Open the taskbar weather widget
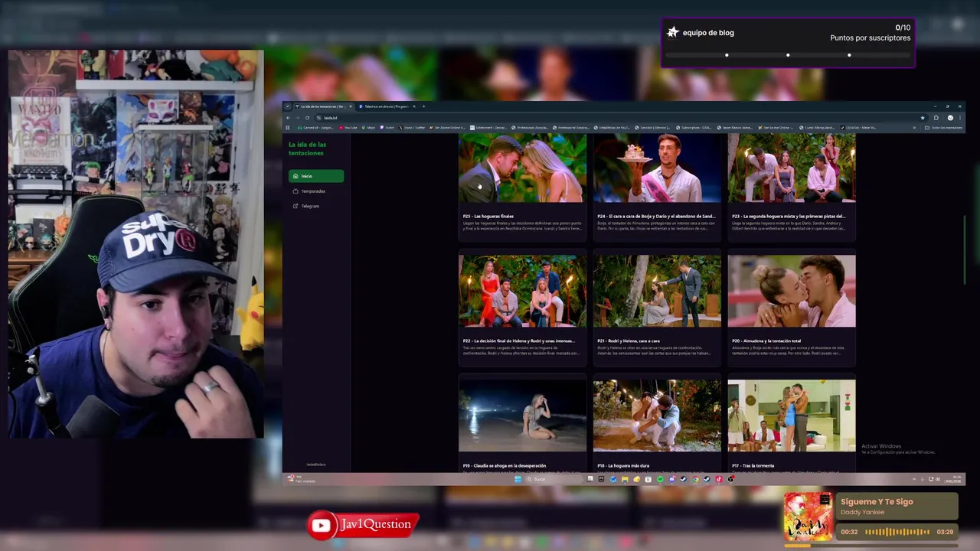 (x=301, y=479)
